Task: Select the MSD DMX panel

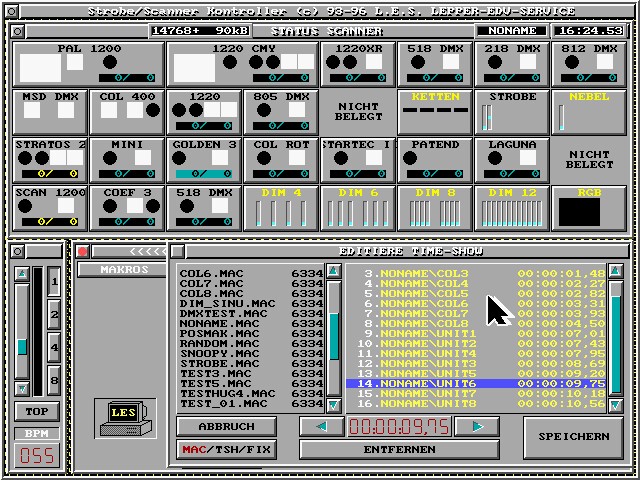Action: pos(50,113)
